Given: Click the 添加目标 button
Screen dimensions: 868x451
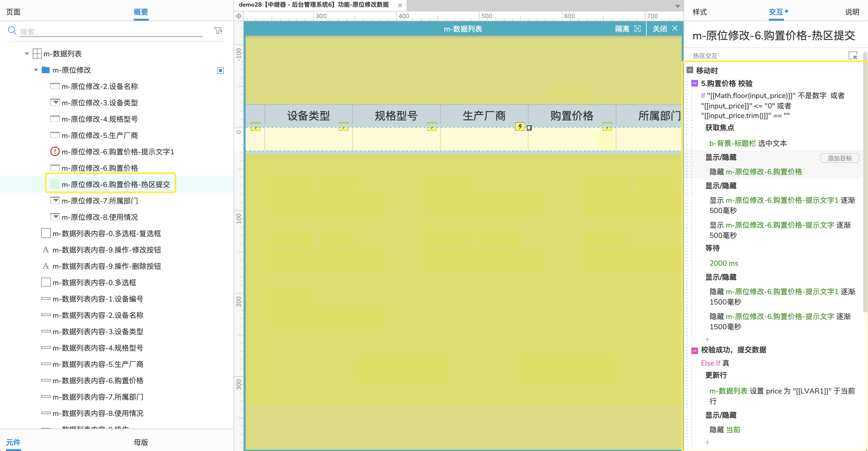Looking at the screenshot, I should tap(839, 158).
